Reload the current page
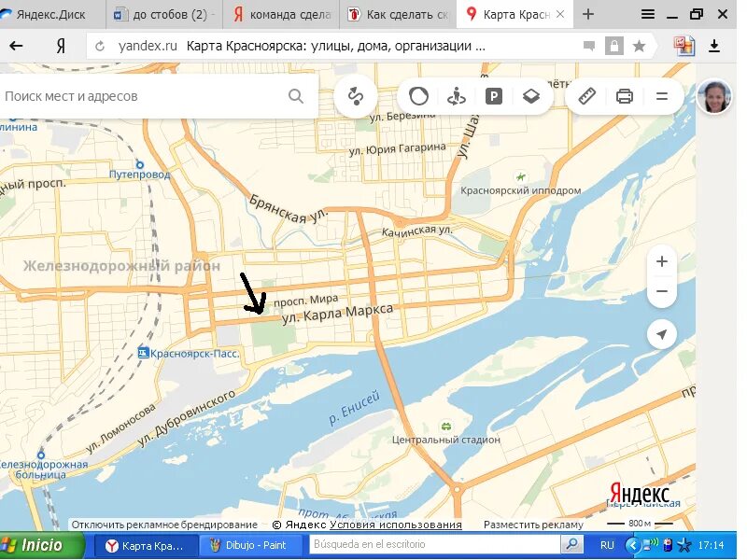747x560 pixels. [x=100, y=46]
